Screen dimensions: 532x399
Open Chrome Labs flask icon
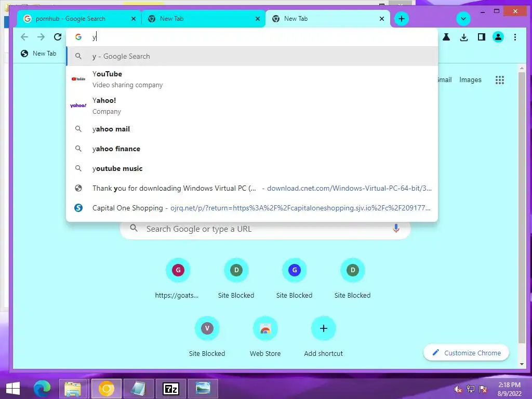446,37
